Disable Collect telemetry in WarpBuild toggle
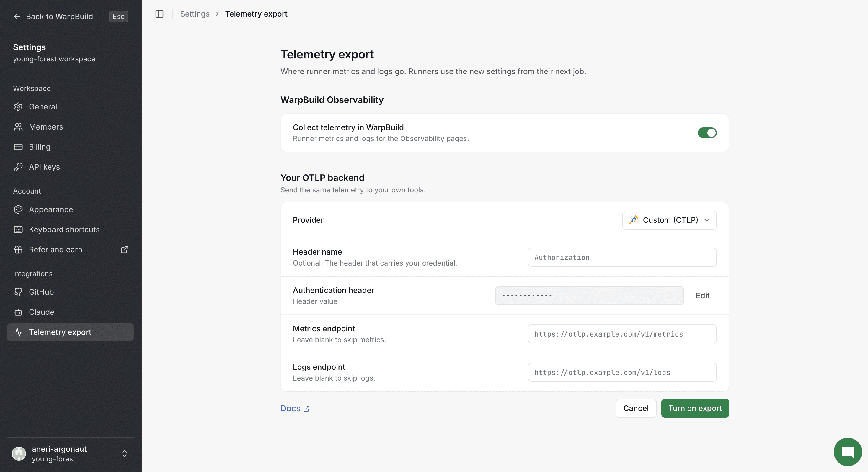Screen dimensions: 868x472 click(x=707, y=133)
